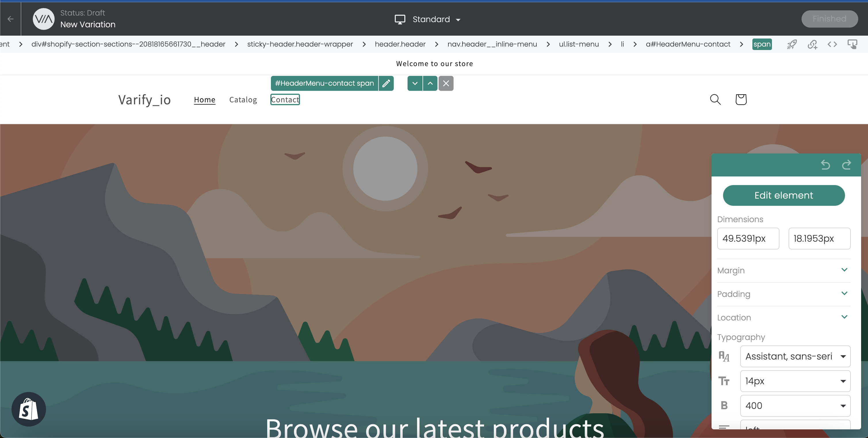868x438 pixels.
Task: Select sticky-header.header-wrapper breadcrumb
Action: [300, 44]
